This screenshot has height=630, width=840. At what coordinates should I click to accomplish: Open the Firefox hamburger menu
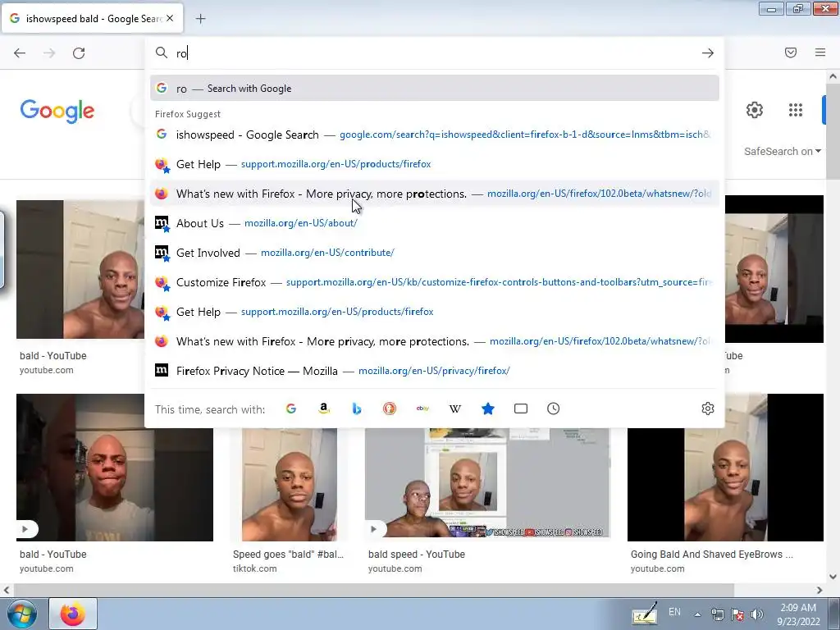pos(820,52)
